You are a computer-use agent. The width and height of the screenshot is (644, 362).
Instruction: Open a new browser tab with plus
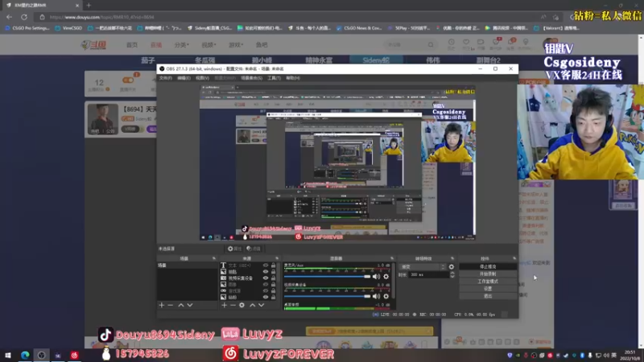(89, 6)
